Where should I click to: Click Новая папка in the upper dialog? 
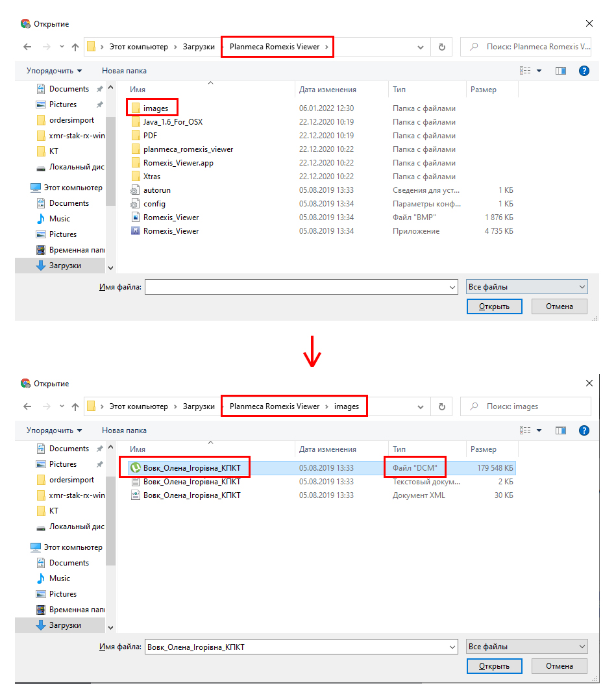point(124,71)
